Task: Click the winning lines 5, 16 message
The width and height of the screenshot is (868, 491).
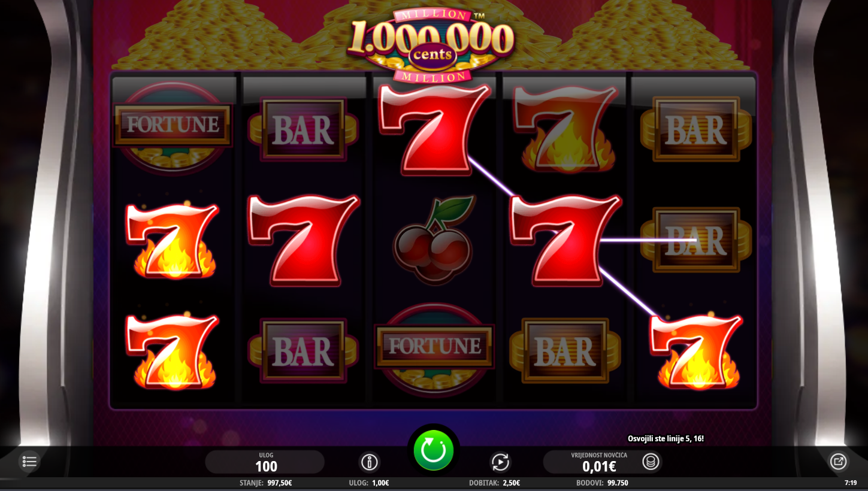Action: pyautogui.click(x=666, y=438)
